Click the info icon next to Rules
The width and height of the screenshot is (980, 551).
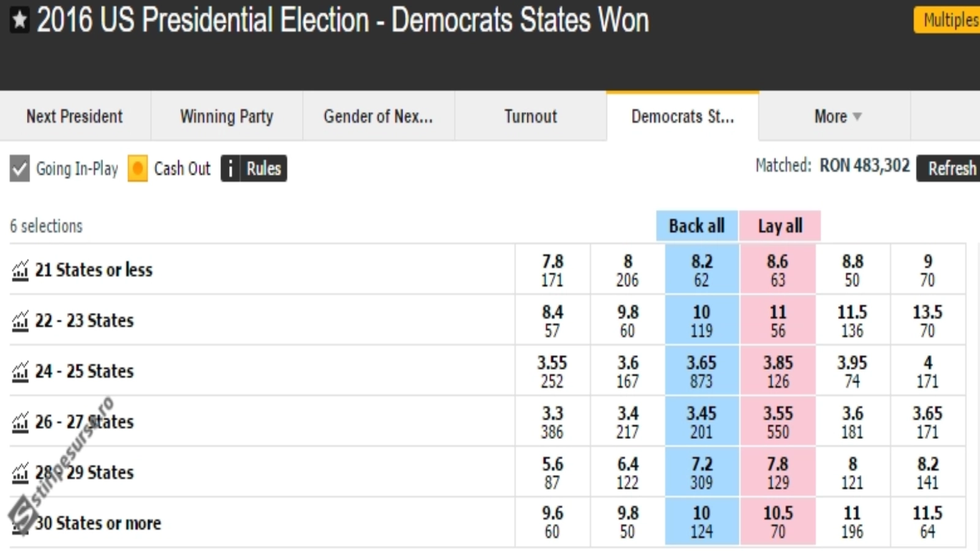point(230,168)
